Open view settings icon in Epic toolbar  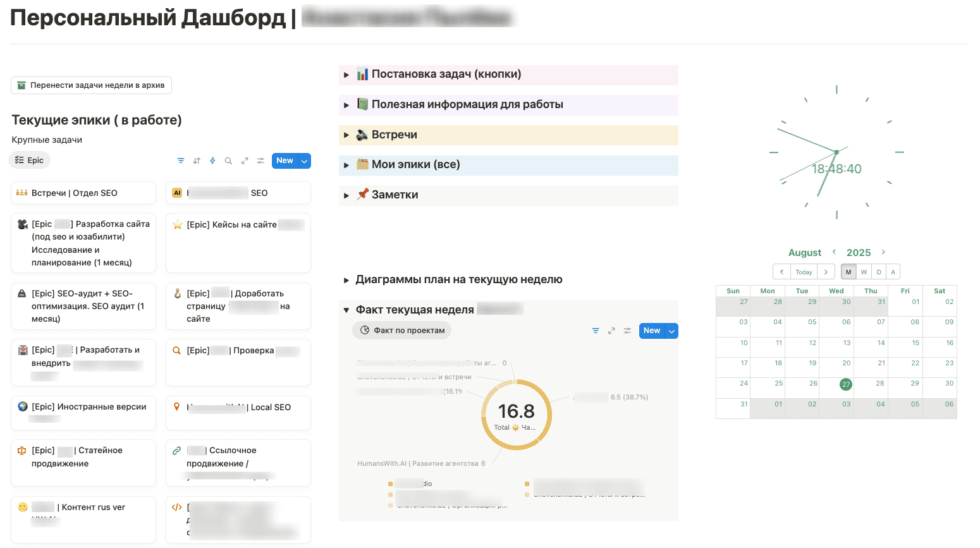point(260,161)
